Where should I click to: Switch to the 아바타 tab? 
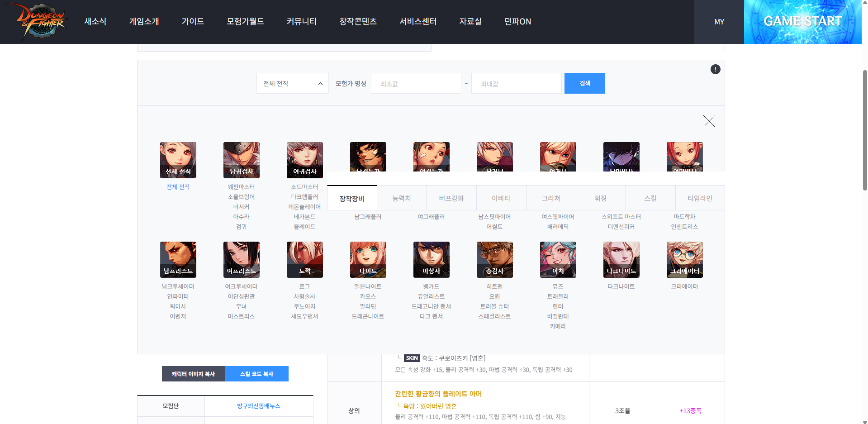point(501,198)
